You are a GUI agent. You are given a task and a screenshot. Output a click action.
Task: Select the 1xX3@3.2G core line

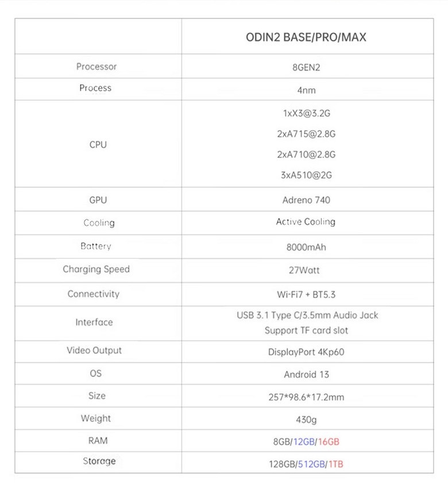(x=306, y=113)
